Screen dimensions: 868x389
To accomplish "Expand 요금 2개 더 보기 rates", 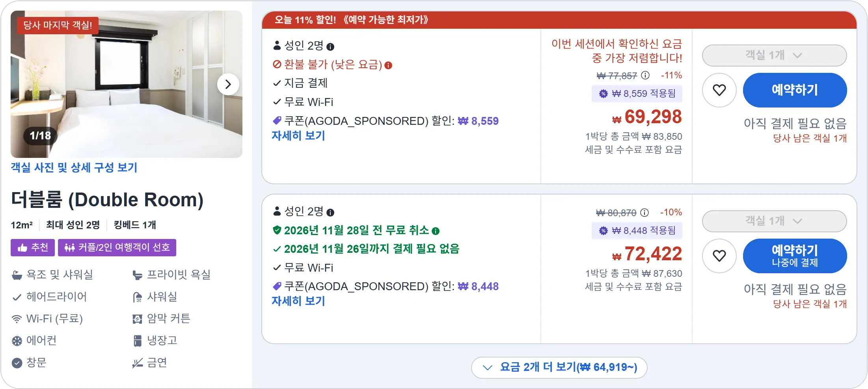I will coord(559,367).
